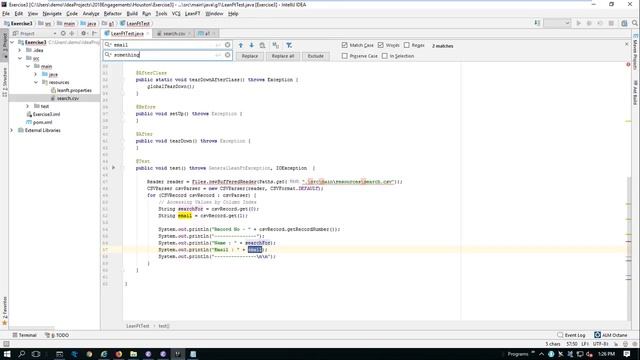This screenshot has width=640, height=360.
Task: Go to next search occurrence arrow
Action: click(x=251, y=45)
